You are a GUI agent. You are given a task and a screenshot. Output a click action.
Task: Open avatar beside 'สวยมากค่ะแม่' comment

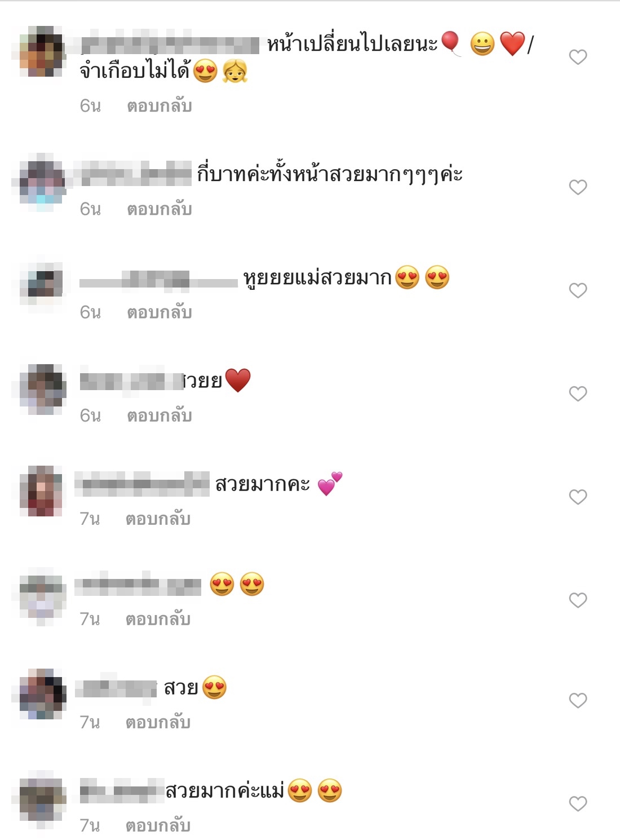pyautogui.click(x=42, y=799)
